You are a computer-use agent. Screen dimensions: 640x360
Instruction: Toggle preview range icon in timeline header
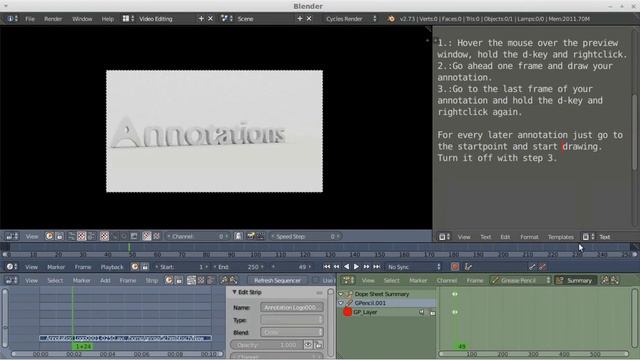tap(135, 267)
